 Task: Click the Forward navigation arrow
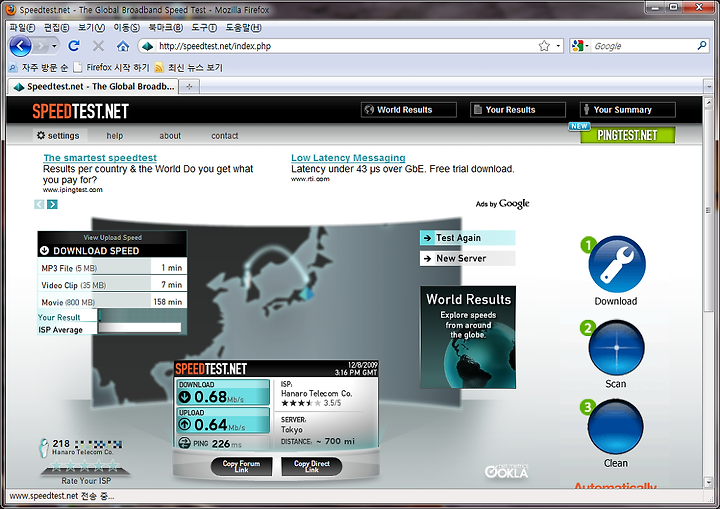41,46
